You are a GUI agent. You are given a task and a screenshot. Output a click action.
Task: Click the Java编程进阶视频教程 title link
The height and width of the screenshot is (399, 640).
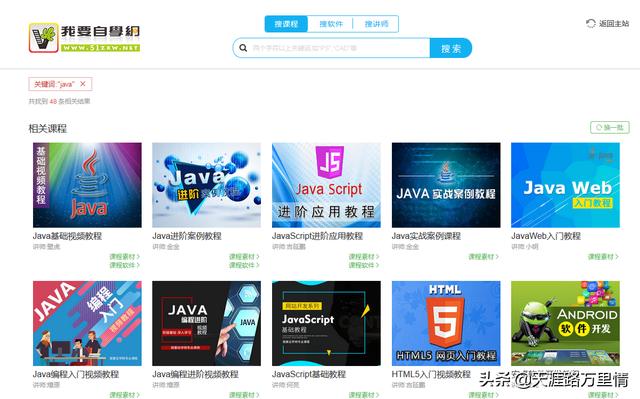pyautogui.click(x=196, y=374)
